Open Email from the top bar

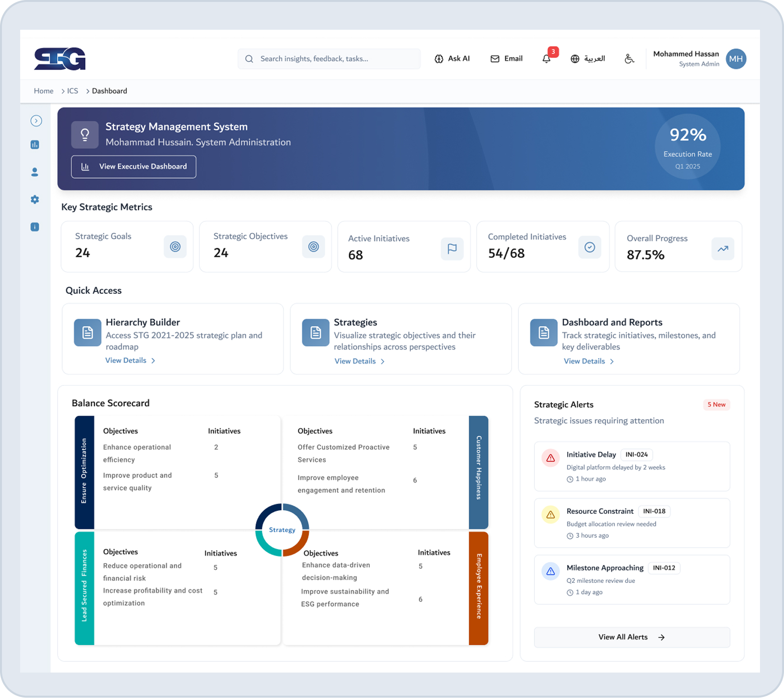click(x=506, y=59)
